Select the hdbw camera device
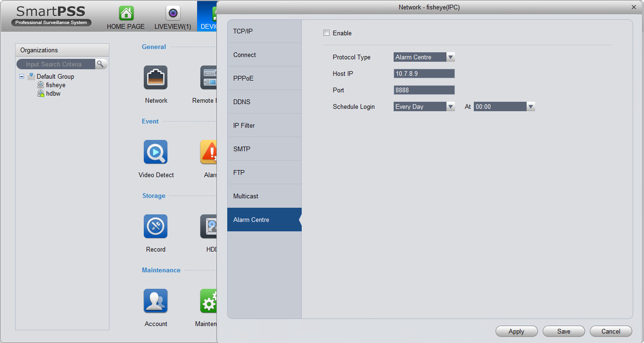Screen dimensions: 644x343 point(49,94)
